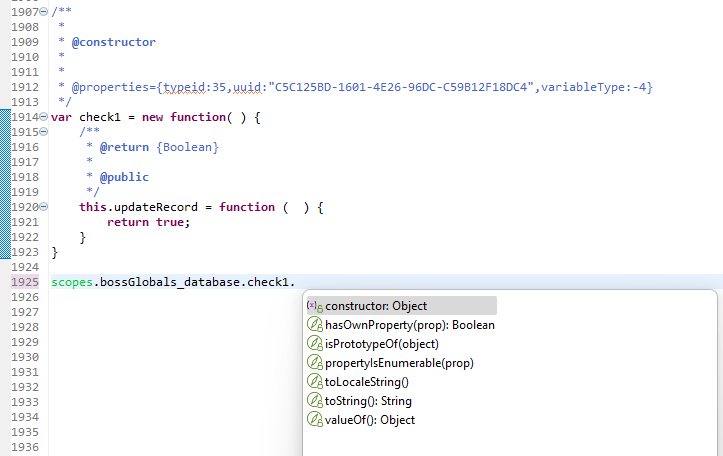
Task: Click the isPrototypeOf method icon
Action: click(x=314, y=343)
